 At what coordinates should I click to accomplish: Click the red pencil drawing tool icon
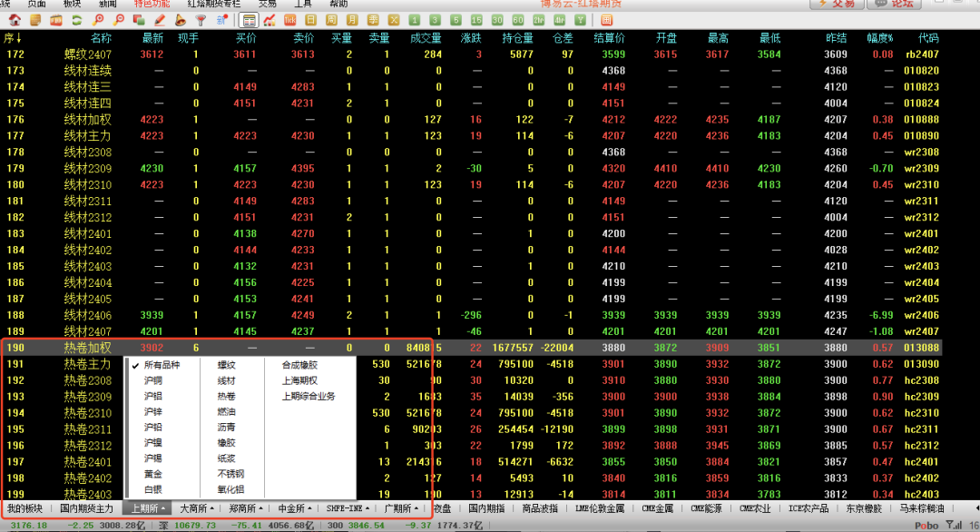160,20
